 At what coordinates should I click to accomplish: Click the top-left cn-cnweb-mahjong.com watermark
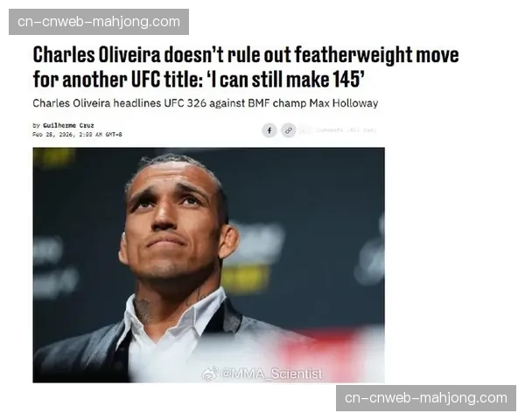click(x=99, y=22)
